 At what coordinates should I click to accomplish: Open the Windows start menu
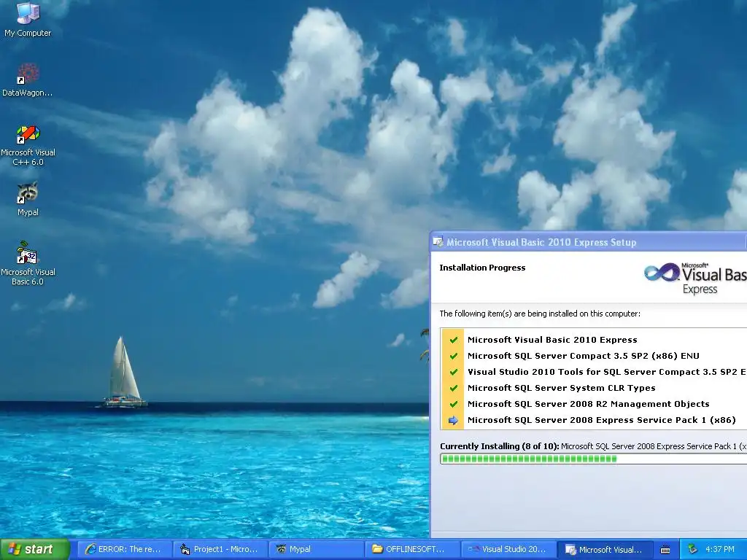35,549
